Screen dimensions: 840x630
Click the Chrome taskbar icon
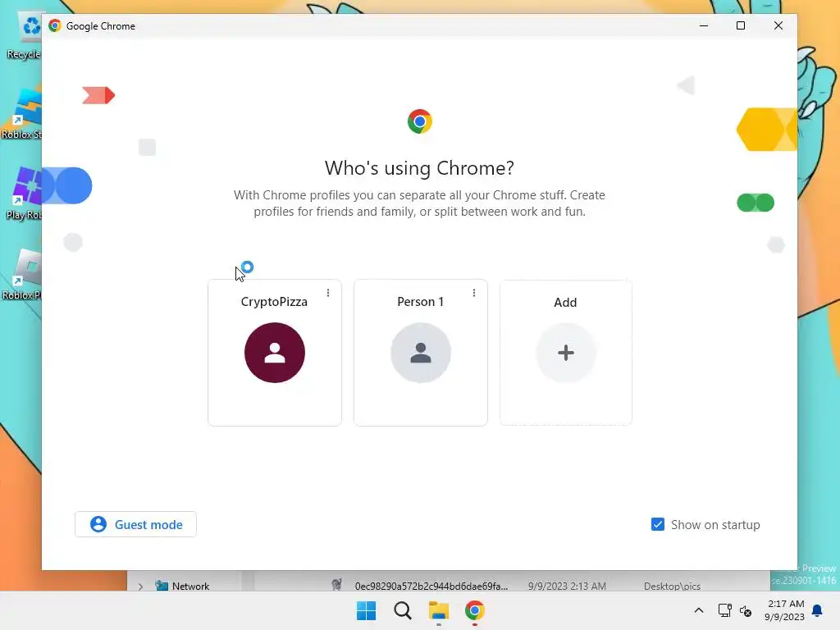coord(475,610)
